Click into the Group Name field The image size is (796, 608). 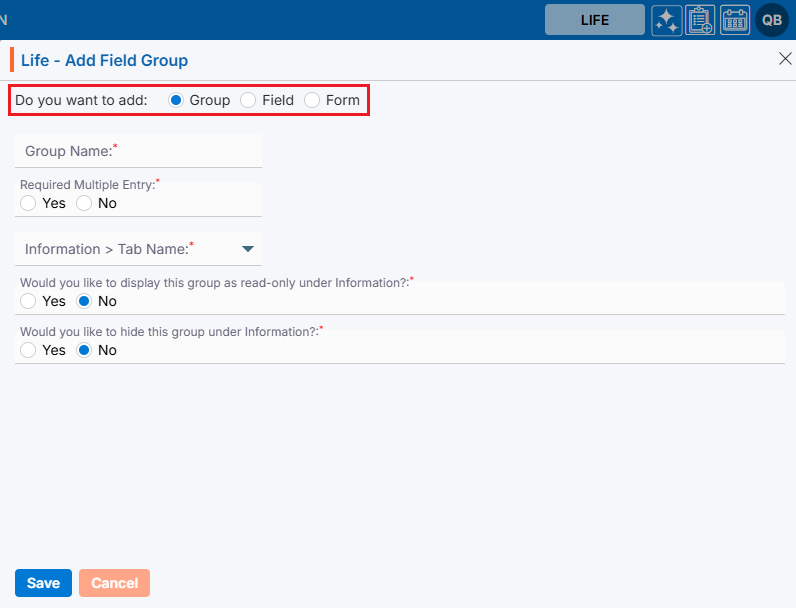click(138, 152)
